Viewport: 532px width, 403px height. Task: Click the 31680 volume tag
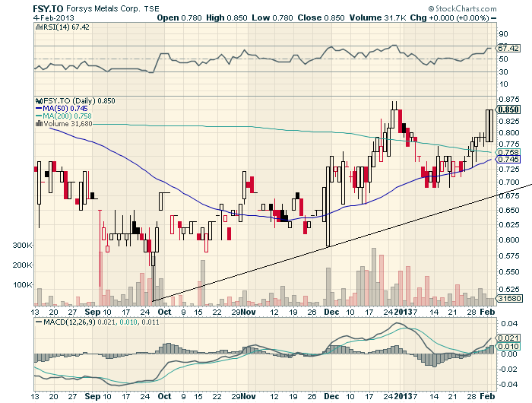510,298
